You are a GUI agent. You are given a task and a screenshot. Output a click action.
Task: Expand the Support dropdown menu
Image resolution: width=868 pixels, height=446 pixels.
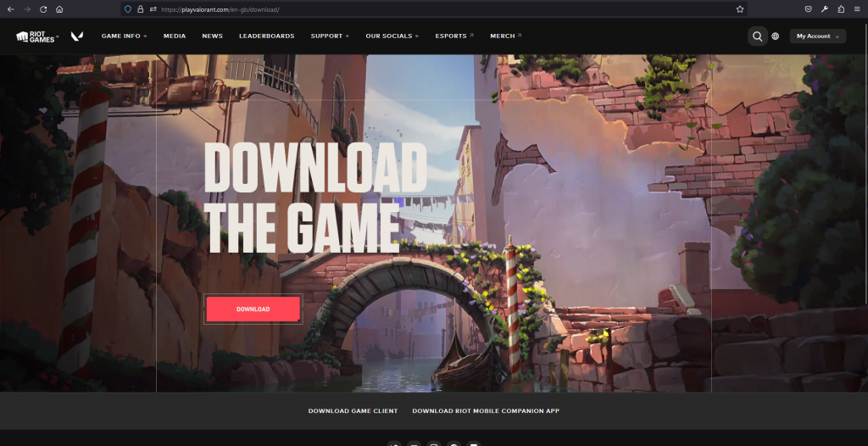330,36
